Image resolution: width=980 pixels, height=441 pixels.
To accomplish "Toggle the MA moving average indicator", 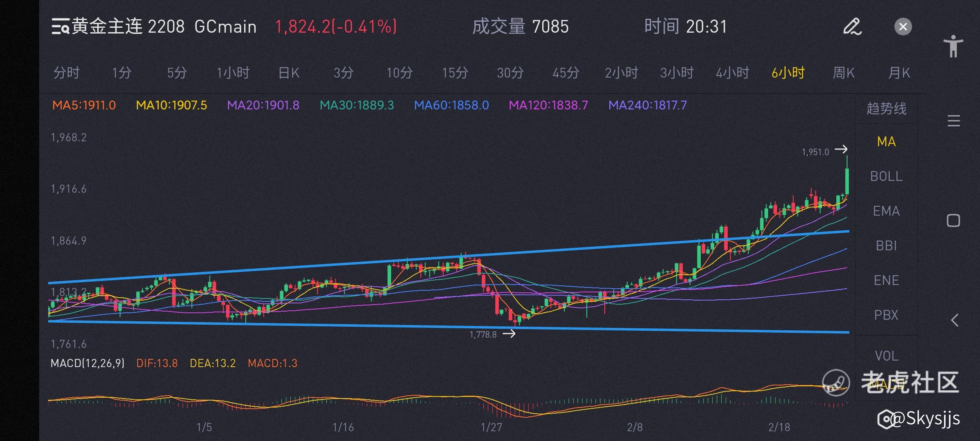I will coord(886,142).
